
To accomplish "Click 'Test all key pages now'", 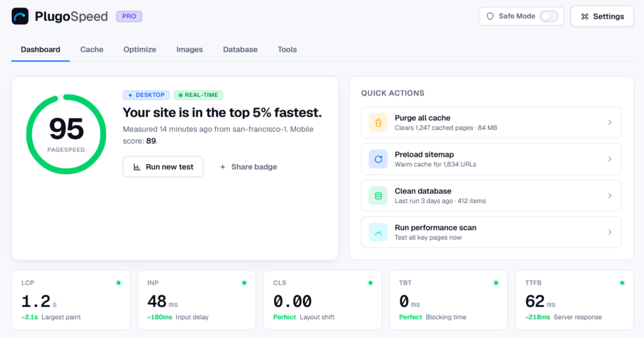I will tap(428, 237).
